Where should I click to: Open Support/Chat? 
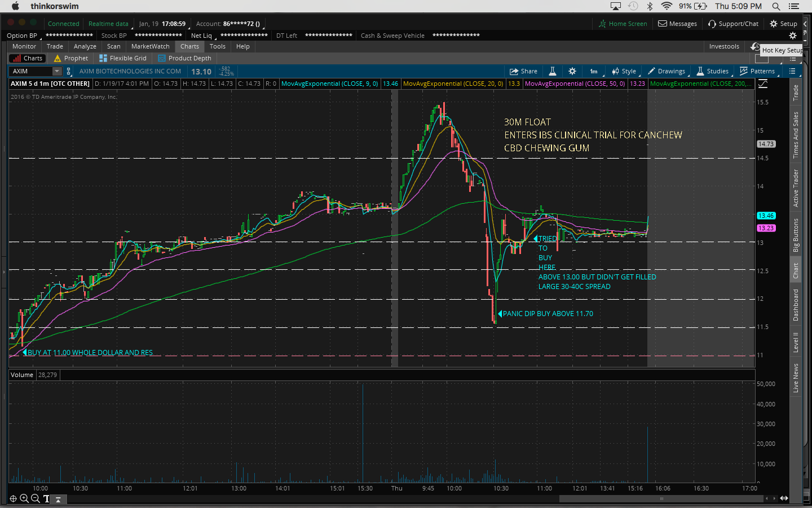tap(733, 24)
